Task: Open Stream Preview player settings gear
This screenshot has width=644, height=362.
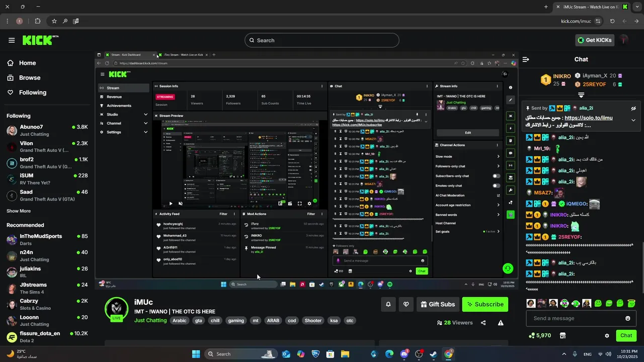Action: (309, 204)
